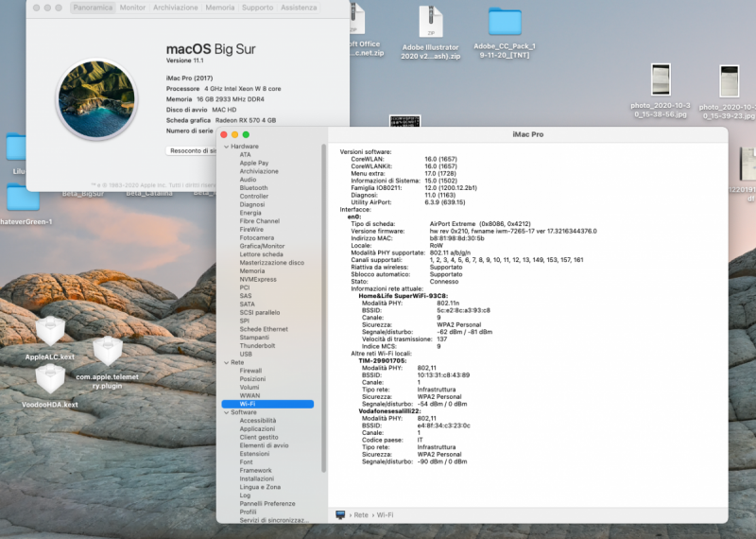Select the Adobe_CC_Pack folder on desktop

click(505, 21)
